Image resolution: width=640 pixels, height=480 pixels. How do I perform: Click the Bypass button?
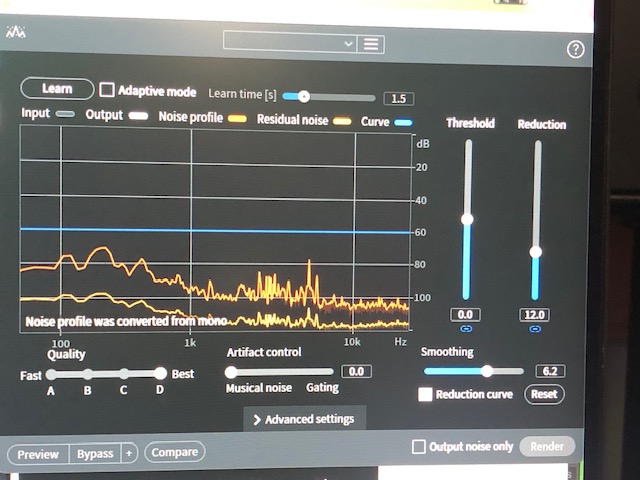point(95,454)
